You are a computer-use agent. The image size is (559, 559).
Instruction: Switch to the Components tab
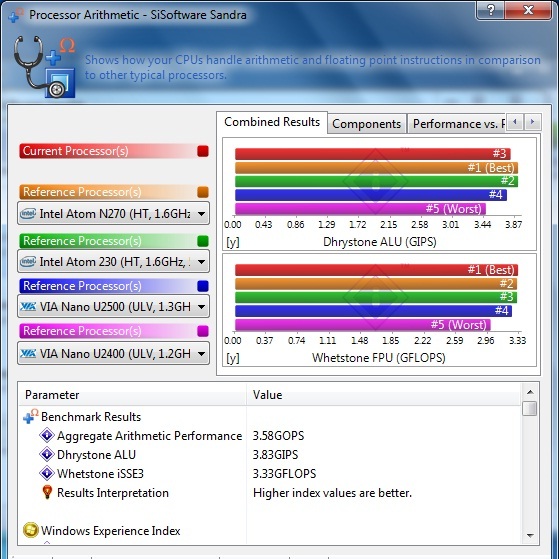366,124
